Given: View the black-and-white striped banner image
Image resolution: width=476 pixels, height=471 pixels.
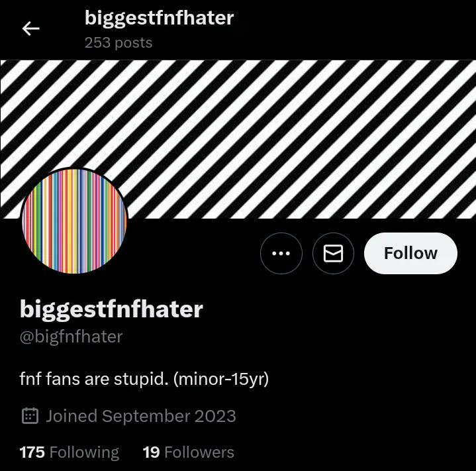Looking at the screenshot, I should tap(238, 139).
